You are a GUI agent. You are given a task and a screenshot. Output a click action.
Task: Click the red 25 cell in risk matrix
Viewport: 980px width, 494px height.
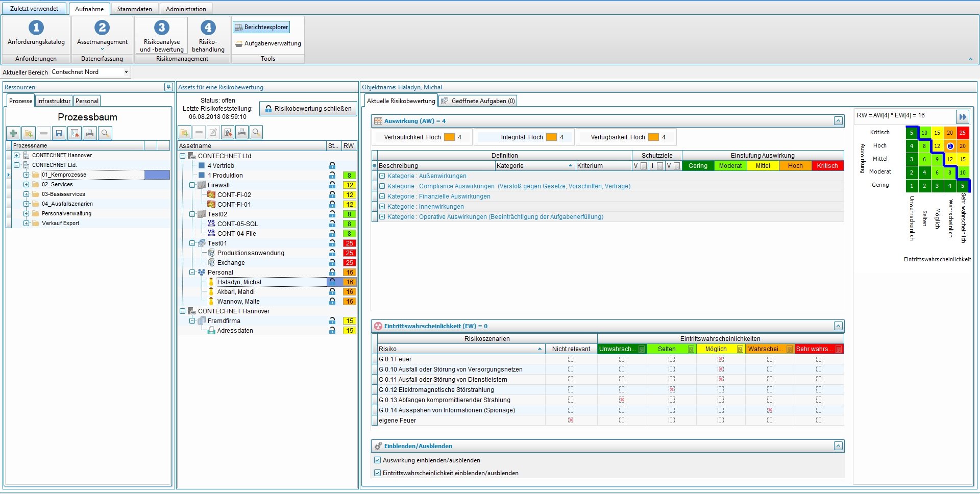(x=962, y=133)
